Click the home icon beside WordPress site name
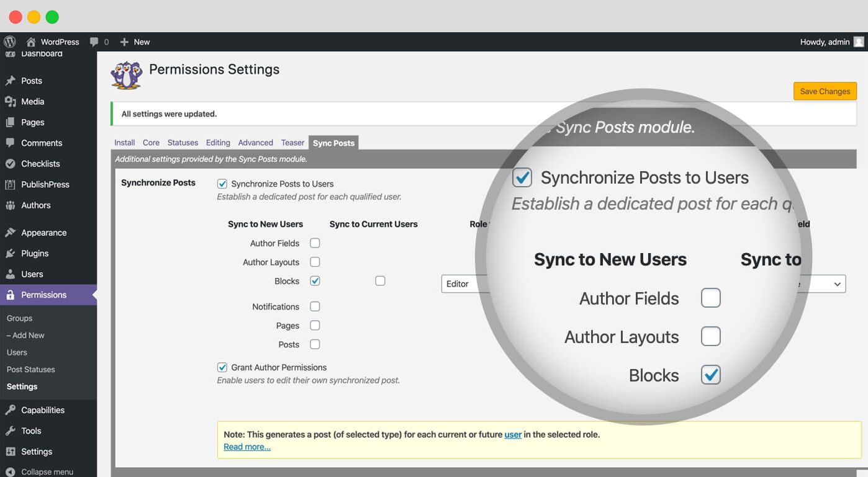The height and width of the screenshot is (477, 868). click(31, 42)
